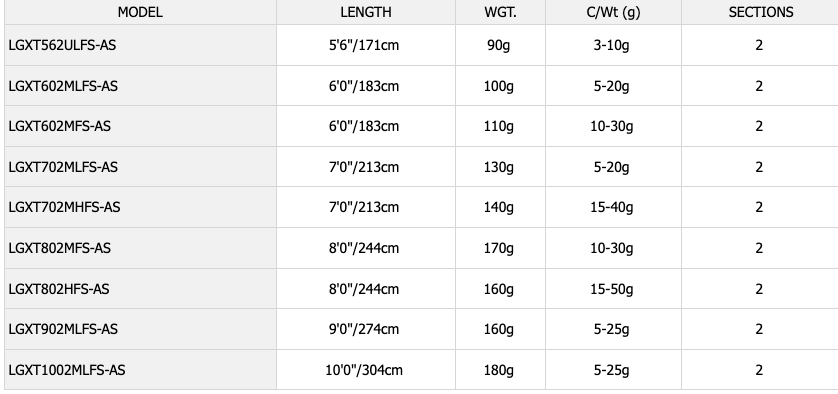Select model LGXT802HFS-AS
Viewport: 838px width, 394px height.
(x=59, y=289)
